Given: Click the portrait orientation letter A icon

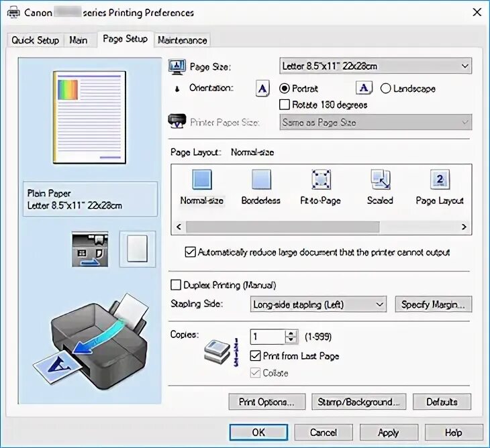Looking at the screenshot, I should click(x=262, y=89).
